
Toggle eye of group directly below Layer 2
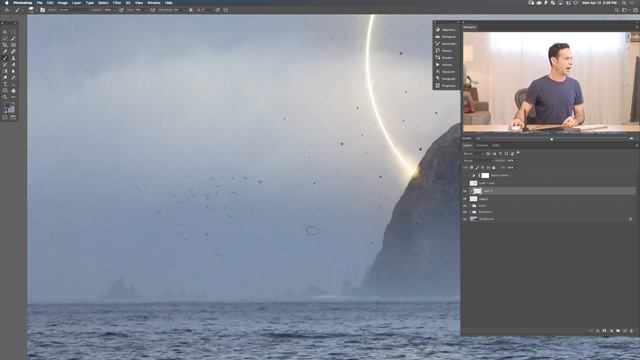click(465, 206)
